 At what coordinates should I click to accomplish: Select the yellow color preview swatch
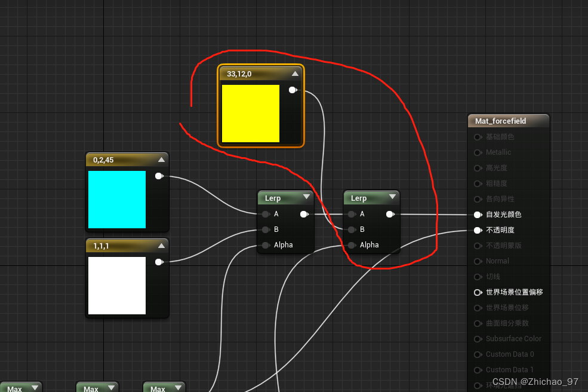pyautogui.click(x=251, y=114)
